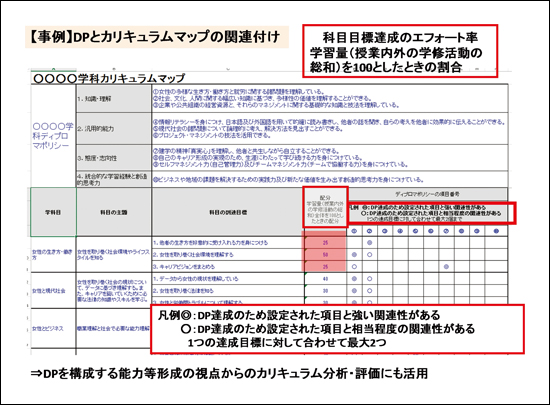Click the ◎ mark in the '他者の生き方' goal row
550x405 pixels.
point(369,243)
